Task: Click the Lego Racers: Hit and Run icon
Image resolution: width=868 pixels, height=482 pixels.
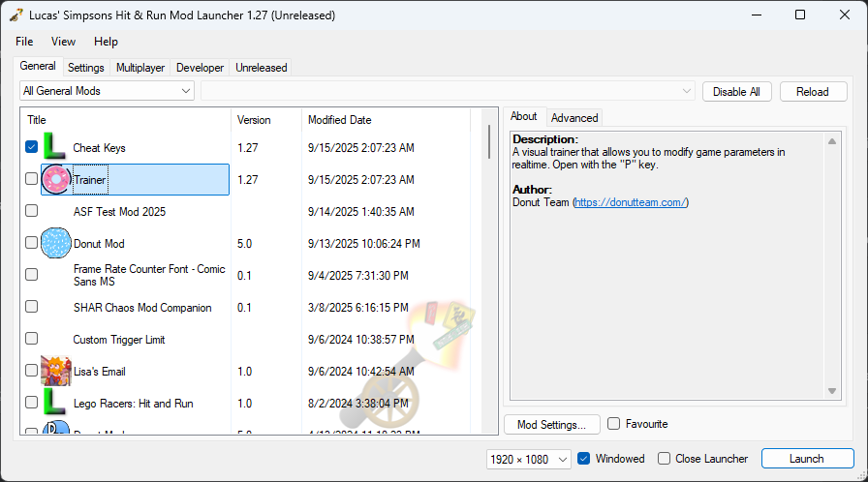Action: [56, 403]
